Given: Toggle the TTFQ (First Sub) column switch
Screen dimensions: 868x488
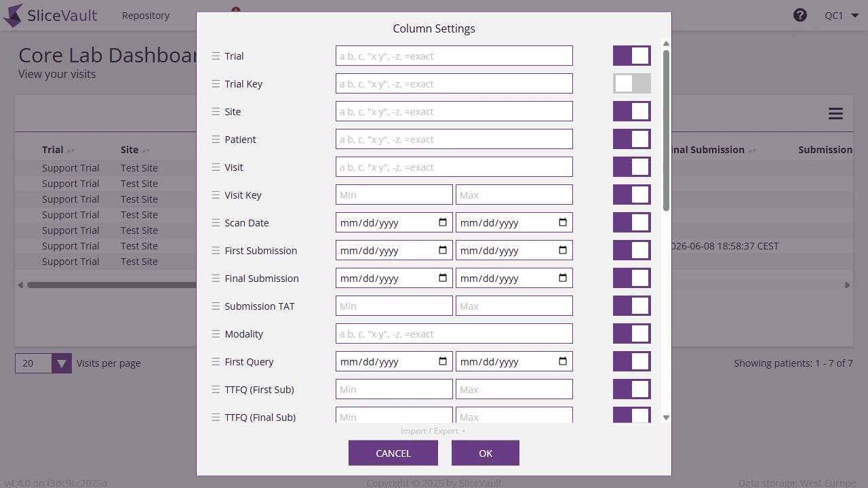Looking at the screenshot, I should click(x=632, y=389).
